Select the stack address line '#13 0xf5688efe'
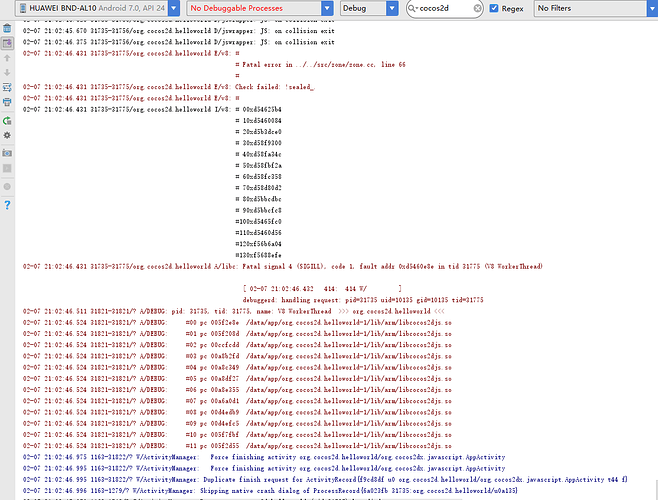This screenshot has height=500, width=658. point(258,255)
